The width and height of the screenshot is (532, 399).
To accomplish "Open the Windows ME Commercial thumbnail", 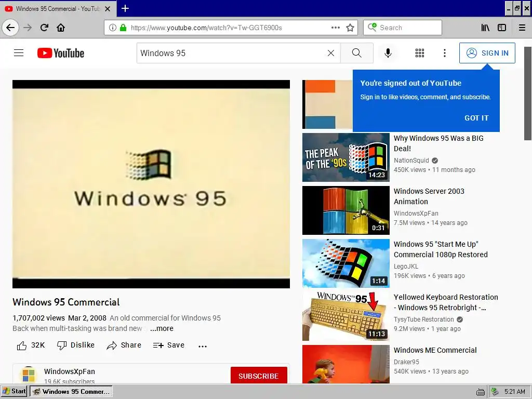I will coord(345,364).
